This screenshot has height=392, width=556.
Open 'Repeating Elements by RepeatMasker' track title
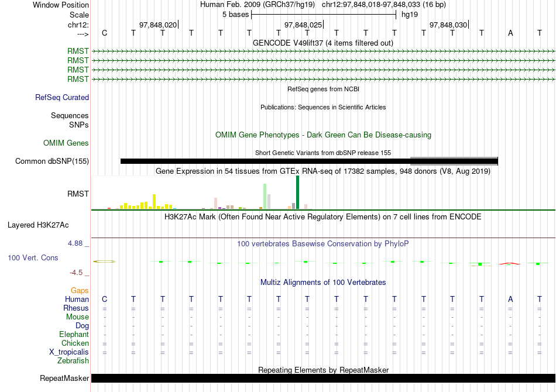pyautogui.click(x=324, y=370)
